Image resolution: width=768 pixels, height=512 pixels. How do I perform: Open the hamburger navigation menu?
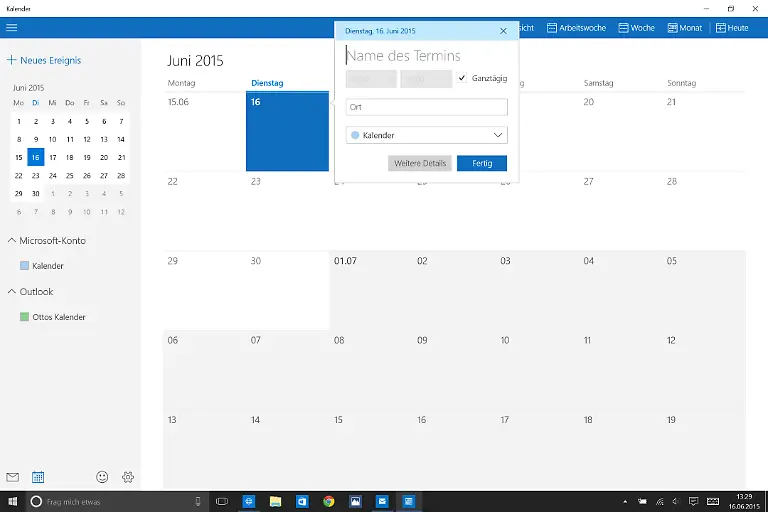[11, 28]
